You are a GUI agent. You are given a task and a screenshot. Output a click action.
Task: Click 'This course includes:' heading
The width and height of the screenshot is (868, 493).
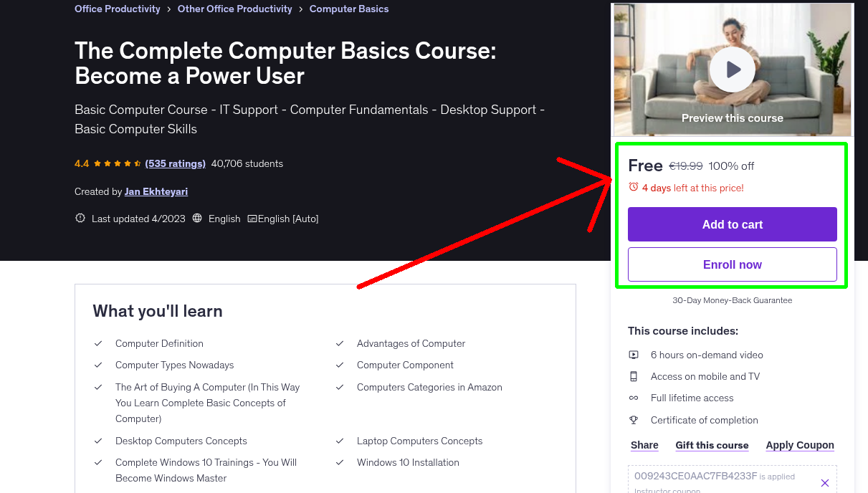(x=683, y=331)
